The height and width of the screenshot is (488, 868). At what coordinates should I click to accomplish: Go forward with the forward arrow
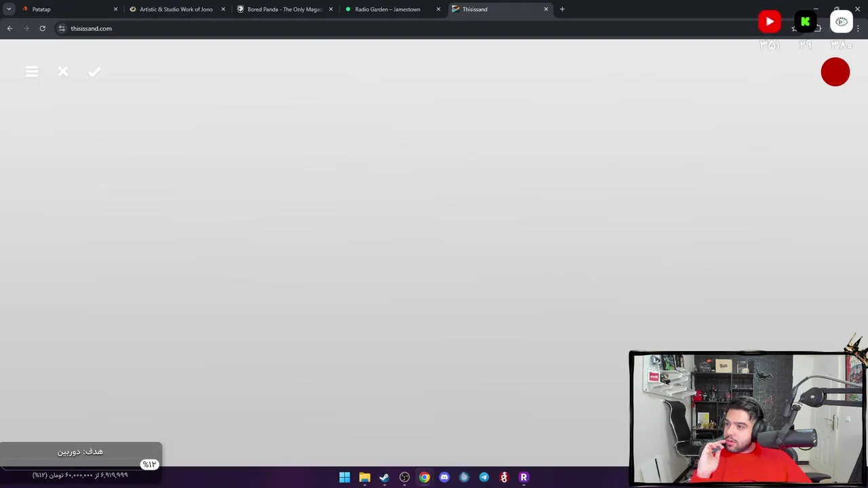26,28
